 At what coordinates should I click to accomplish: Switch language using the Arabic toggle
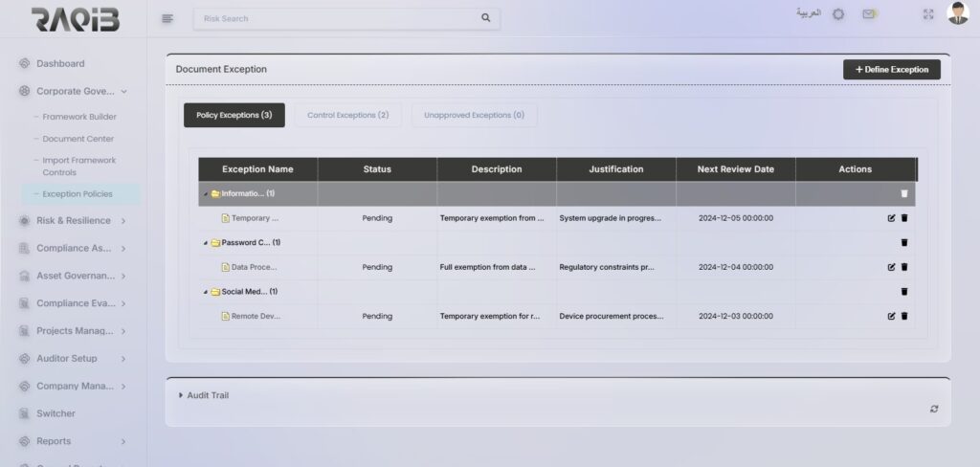[x=809, y=13]
